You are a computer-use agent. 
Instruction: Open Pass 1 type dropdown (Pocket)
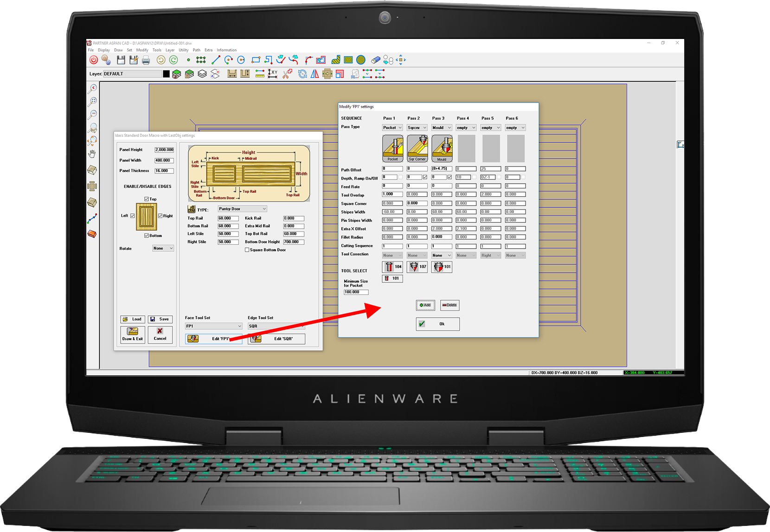pos(392,128)
